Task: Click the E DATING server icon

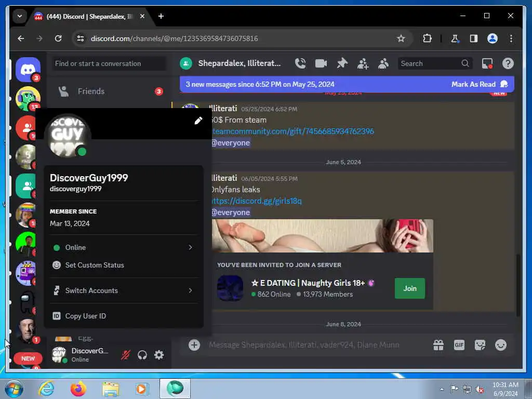Action: coord(230,288)
